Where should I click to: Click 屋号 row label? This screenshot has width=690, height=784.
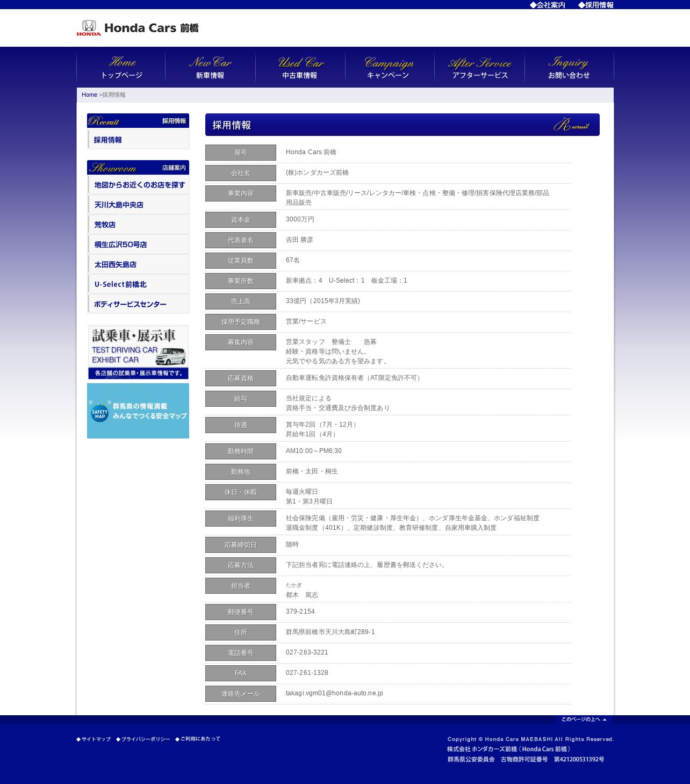241,153
